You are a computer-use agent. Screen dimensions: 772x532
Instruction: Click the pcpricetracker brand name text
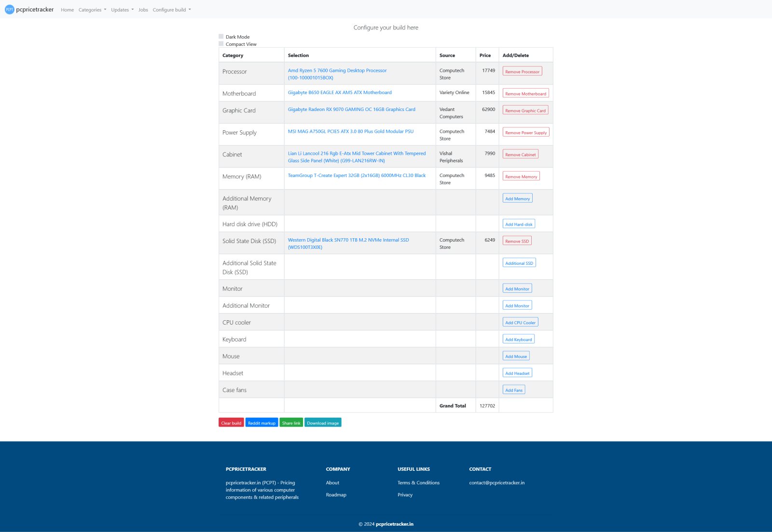35,10
